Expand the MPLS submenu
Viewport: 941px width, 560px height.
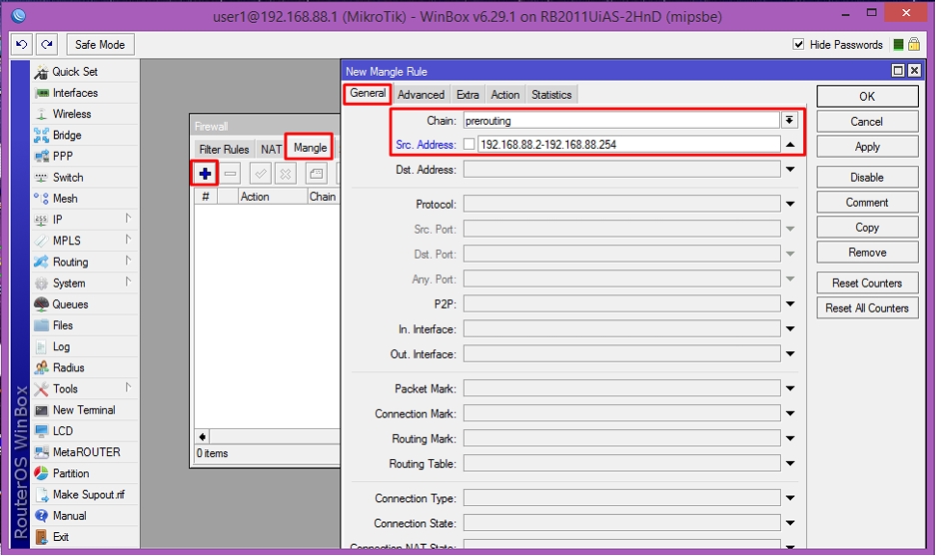point(128,240)
